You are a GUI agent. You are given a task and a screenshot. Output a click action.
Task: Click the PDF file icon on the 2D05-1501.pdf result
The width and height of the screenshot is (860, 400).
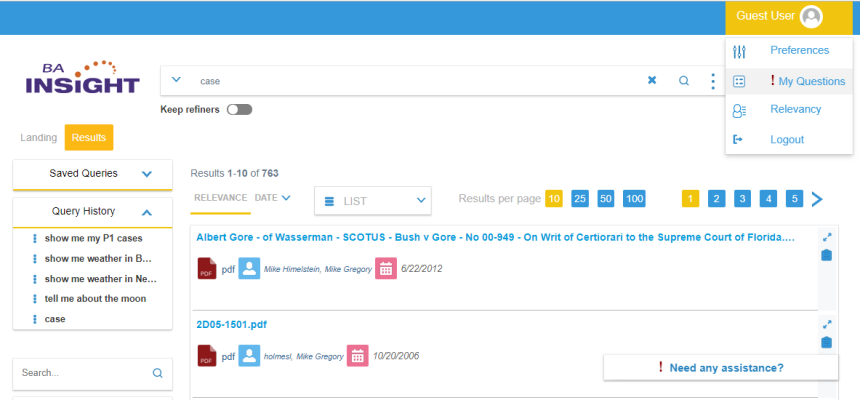[207, 356]
